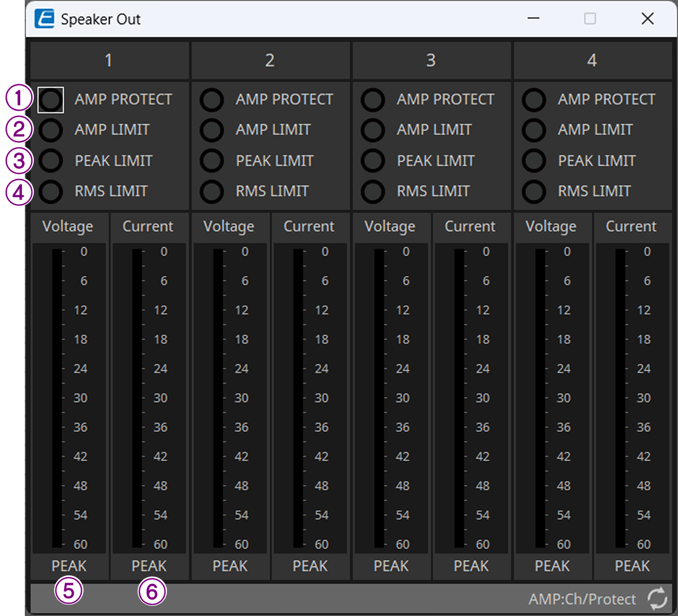Click channel 4 PEAK LIMIT indicator
Image resolution: width=678 pixels, height=616 pixels.
pos(534,161)
